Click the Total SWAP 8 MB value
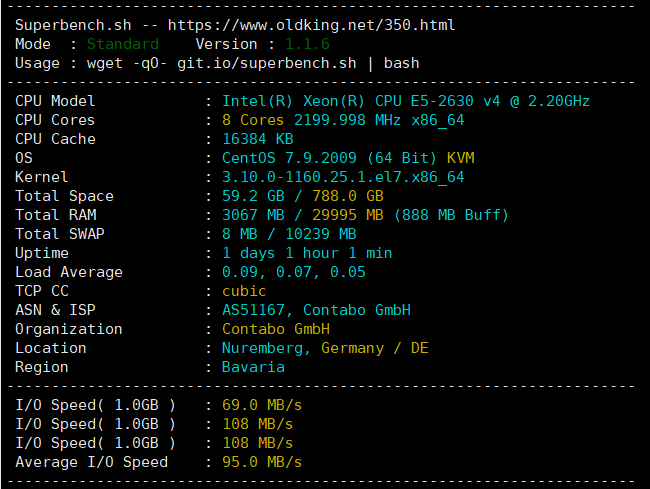Image resolution: width=650 pixels, height=489 pixels. pos(240,234)
